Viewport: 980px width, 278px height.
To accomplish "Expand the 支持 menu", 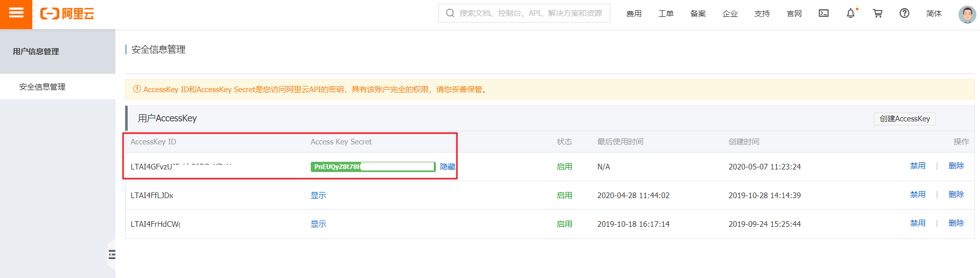I will (x=762, y=14).
